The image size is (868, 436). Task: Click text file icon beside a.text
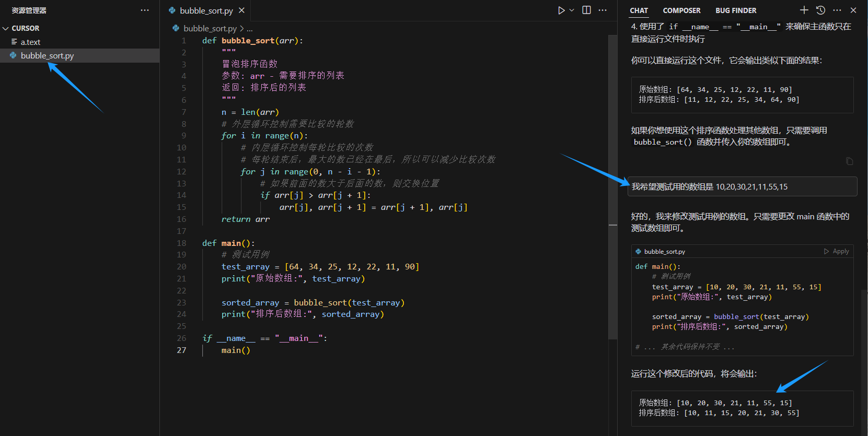pos(14,42)
